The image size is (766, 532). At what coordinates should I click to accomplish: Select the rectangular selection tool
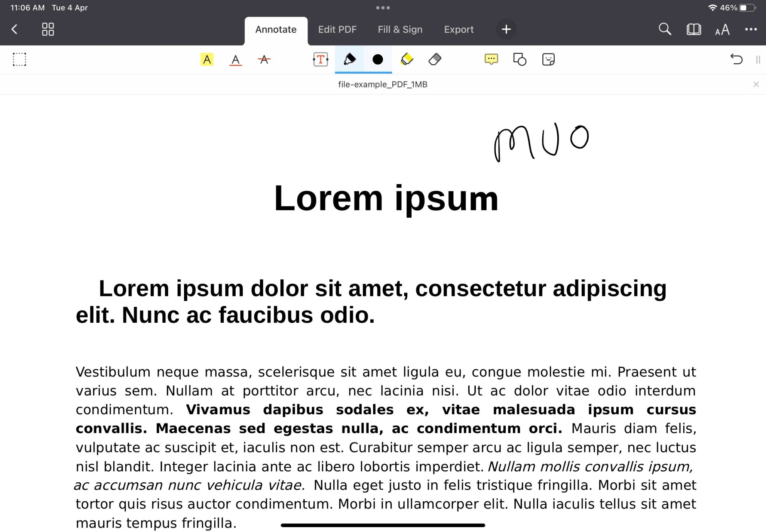[19, 59]
